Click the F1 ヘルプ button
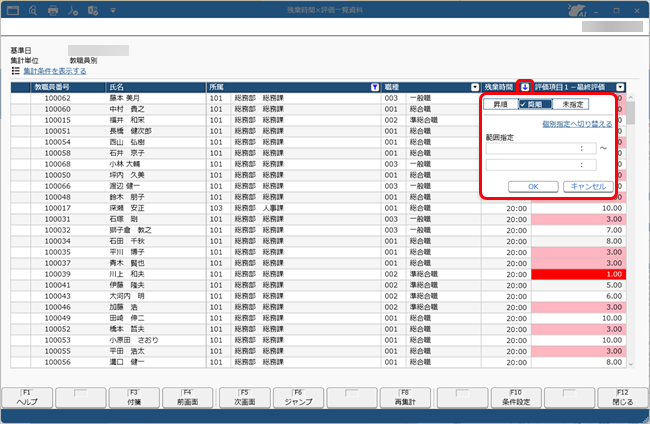650x424 pixels. pos(27,398)
